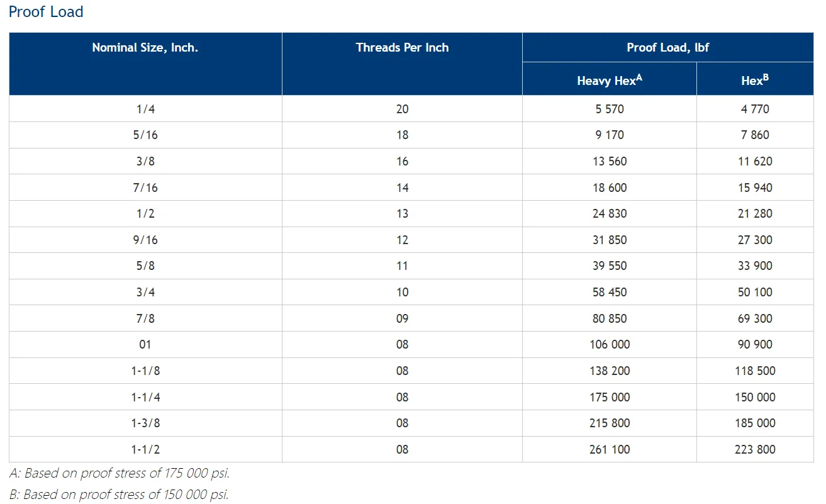Click the threads per inch value 13

402,214
